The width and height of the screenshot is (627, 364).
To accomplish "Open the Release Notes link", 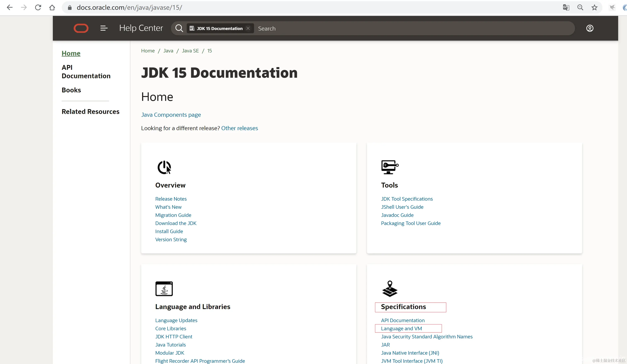I will [x=171, y=199].
